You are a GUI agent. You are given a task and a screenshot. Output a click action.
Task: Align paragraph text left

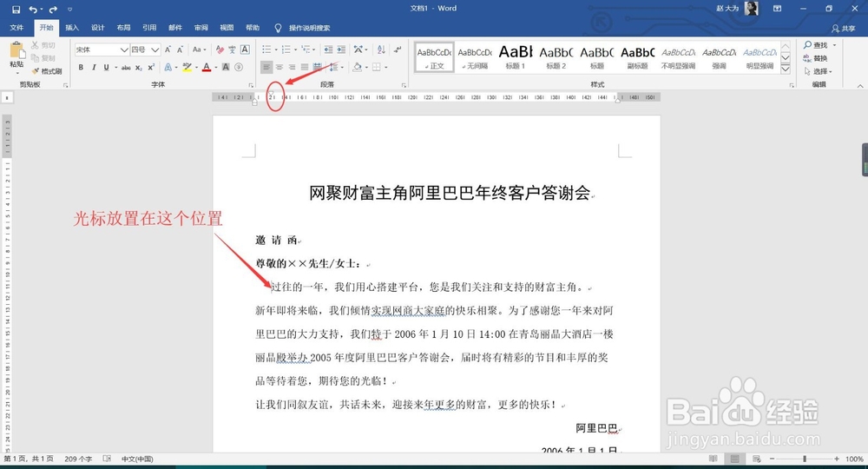point(266,68)
